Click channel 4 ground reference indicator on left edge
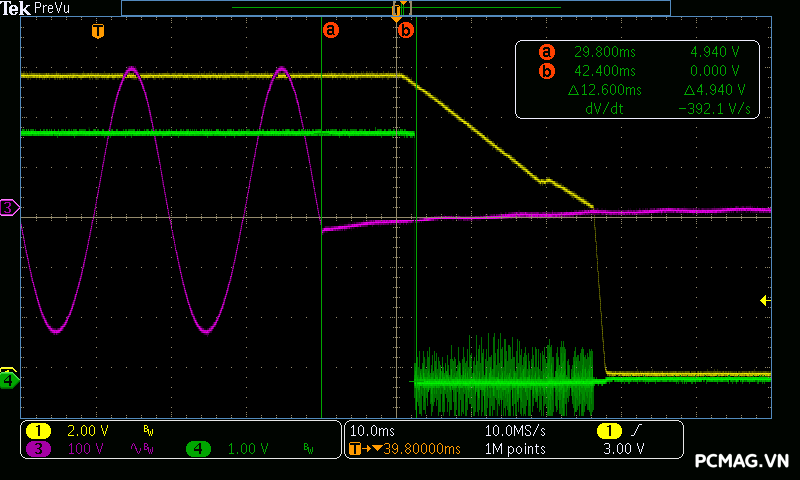The height and width of the screenshot is (480, 800). click(8, 380)
